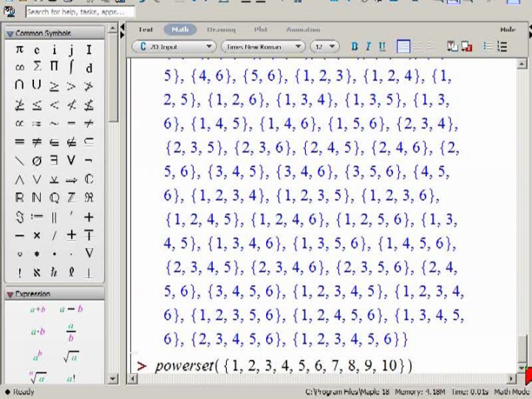Insert the integral sign symbol
The image size is (532, 399).
(71, 66)
